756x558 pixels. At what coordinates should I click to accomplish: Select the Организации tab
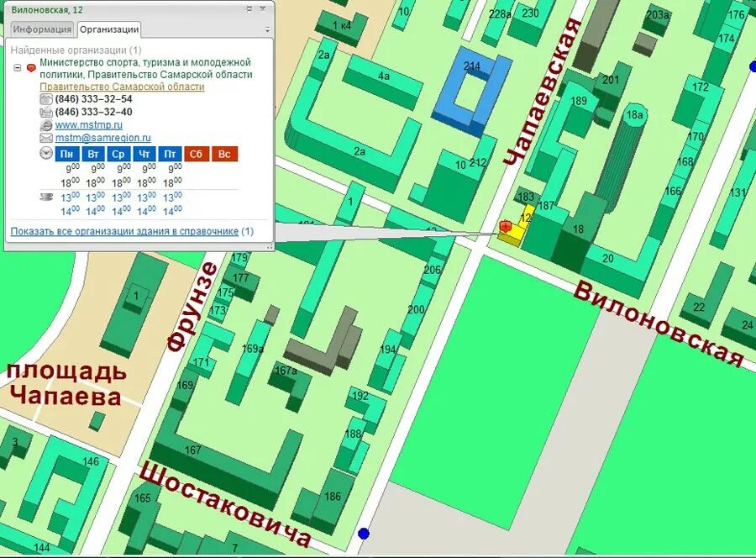point(109,29)
